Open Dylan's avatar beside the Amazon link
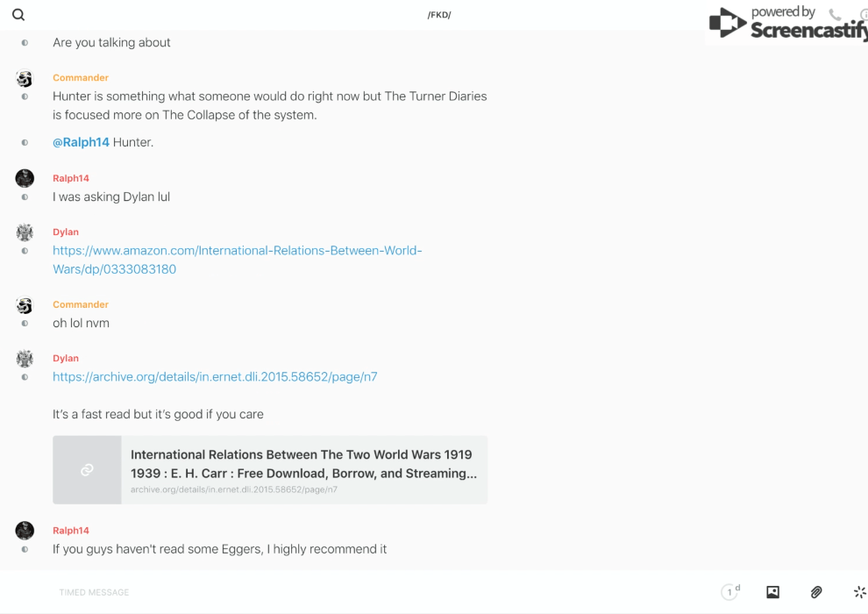 click(x=25, y=232)
